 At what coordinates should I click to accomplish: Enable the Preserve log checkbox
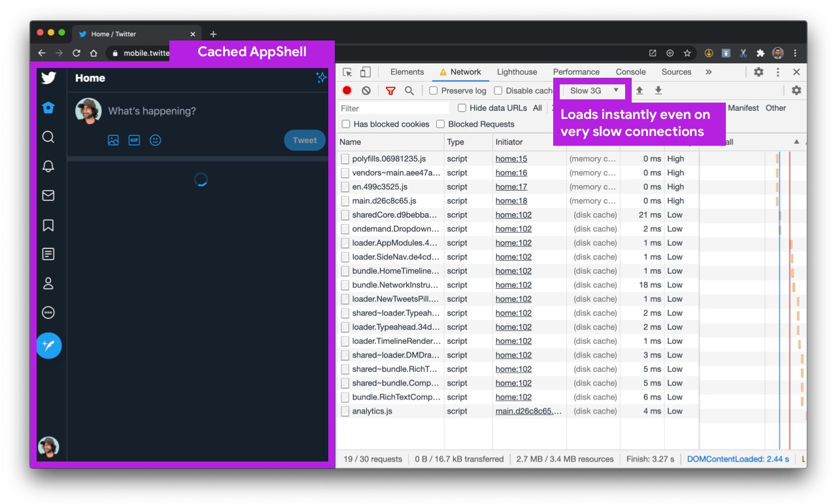click(434, 91)
